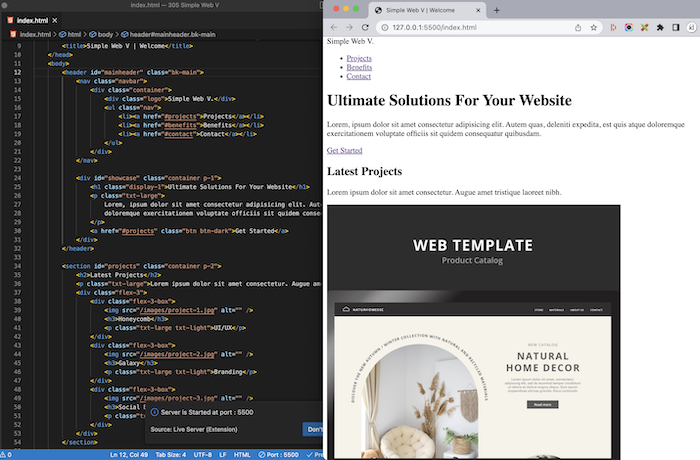Click the warnings count in status bar
This screenshot has height=460, width=700.
click(6, 455)
